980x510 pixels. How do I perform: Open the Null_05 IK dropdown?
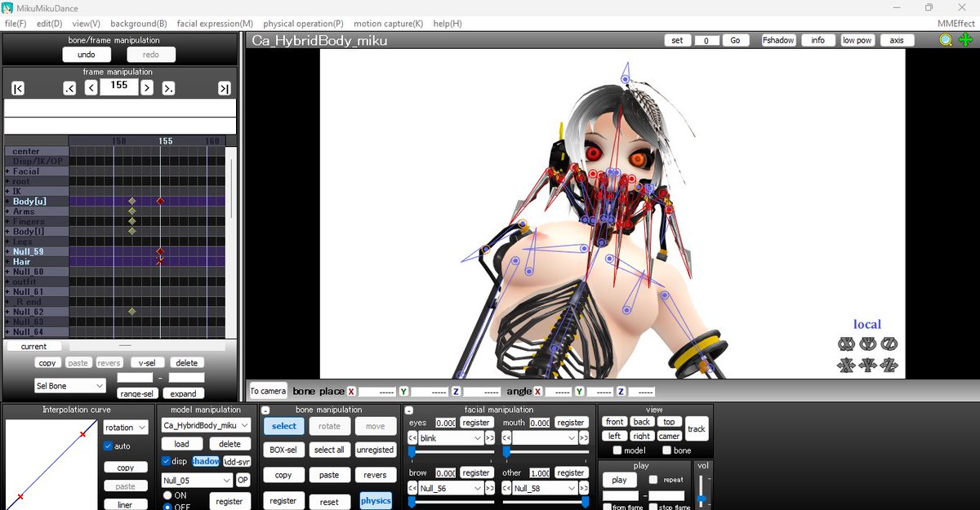[x=198, y=480]
